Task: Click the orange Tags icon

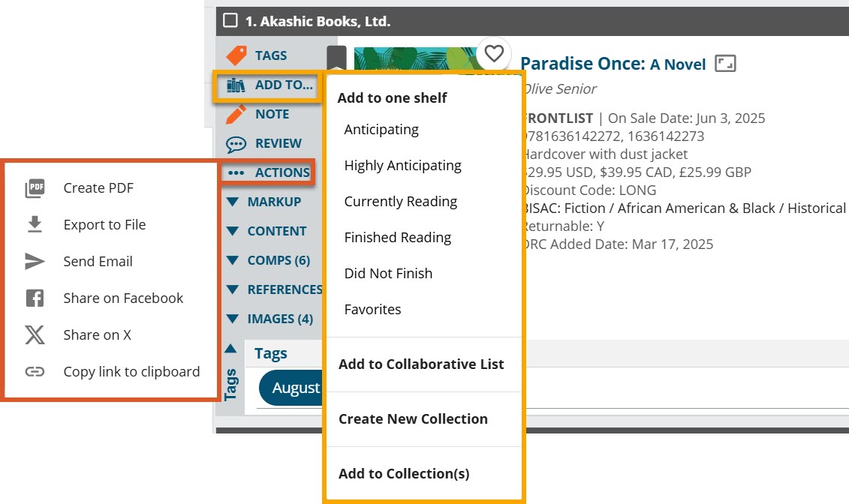Action: coord(236,55)
